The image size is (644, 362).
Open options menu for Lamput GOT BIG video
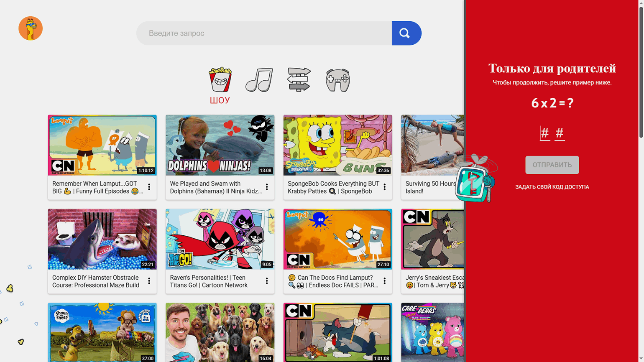click(x=149, y=187)
